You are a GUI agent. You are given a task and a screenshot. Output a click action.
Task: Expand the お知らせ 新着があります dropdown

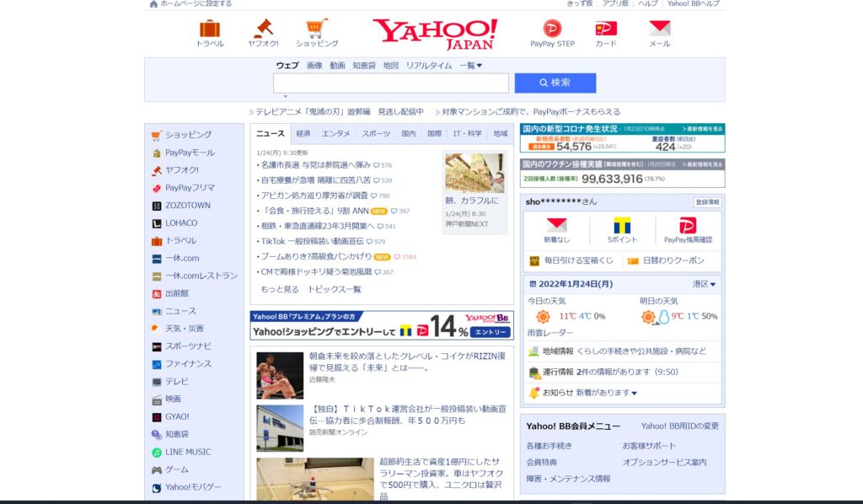tap(634, 393)
